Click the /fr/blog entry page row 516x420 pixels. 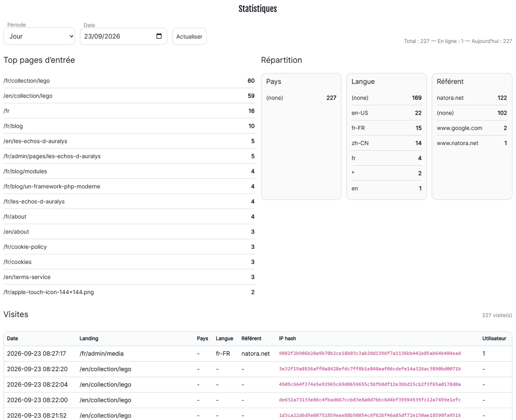(x=129, y=126)
